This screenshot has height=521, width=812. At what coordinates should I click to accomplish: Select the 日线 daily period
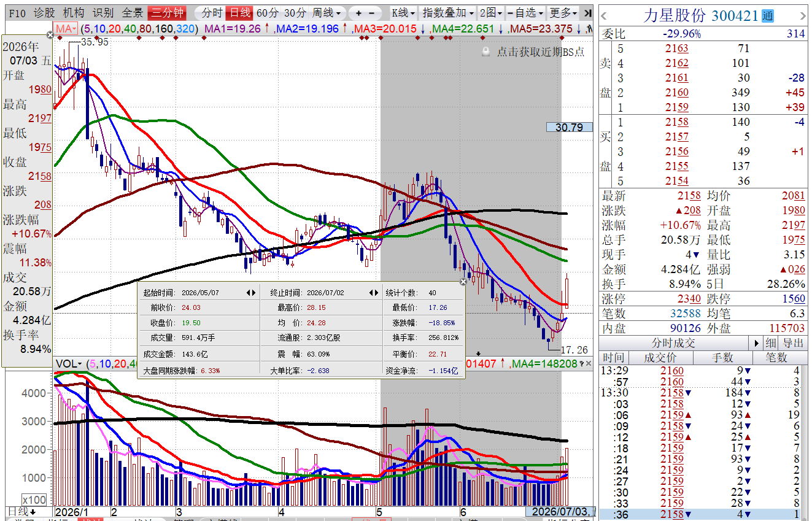click(239, 13)
